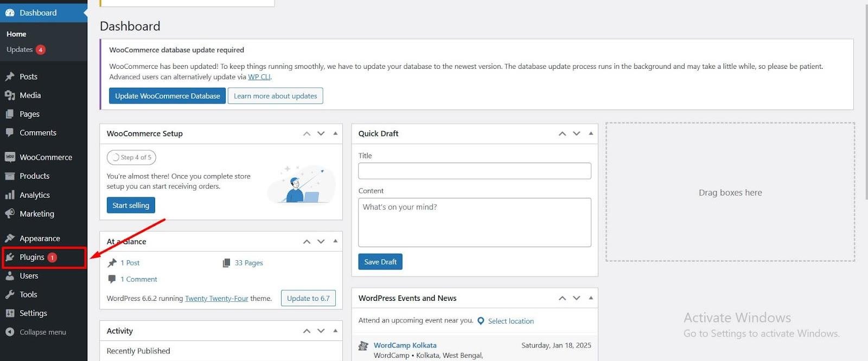Click the Dashboard gauge icon in sidebar
The height and width of the screenshot is (361, 868).
(10, 12)
